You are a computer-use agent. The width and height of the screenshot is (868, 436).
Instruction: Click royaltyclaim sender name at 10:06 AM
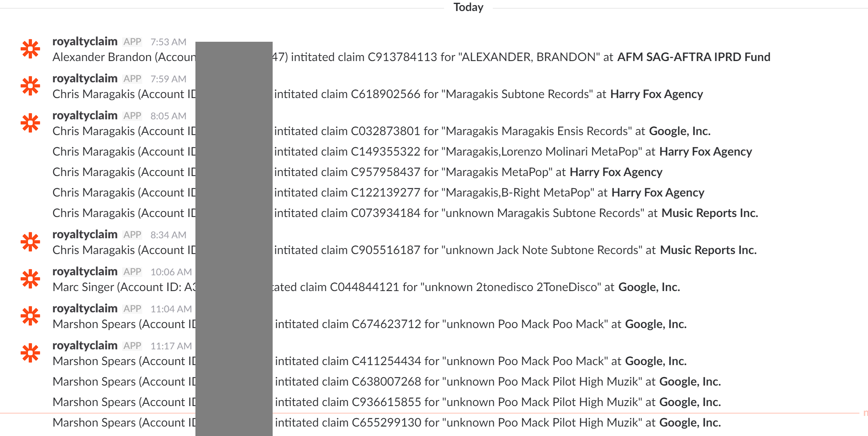point(85,271)
